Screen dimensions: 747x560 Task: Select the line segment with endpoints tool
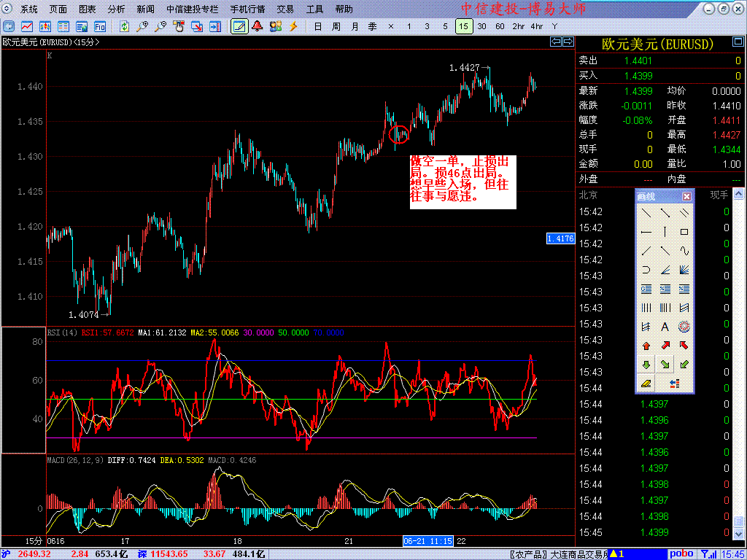point(665,214)
